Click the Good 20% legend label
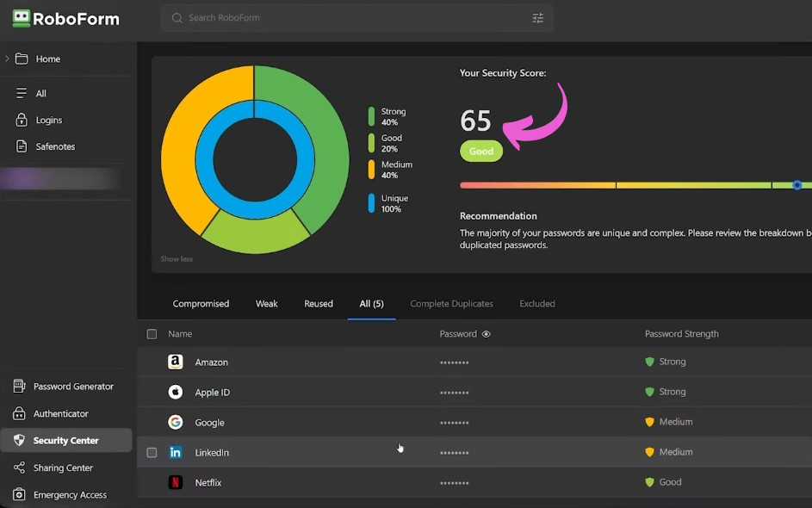Viewport: 812px width, 508px height. [392, 144]
